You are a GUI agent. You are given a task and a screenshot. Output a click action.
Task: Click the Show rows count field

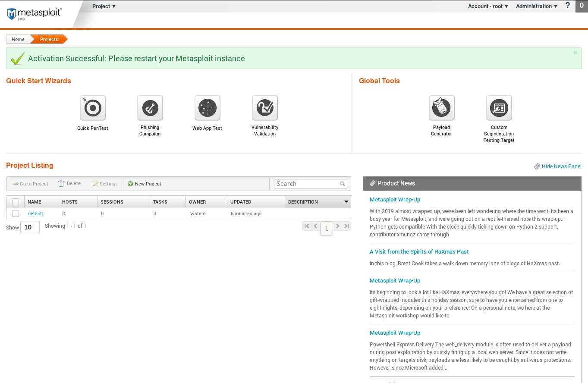30,227
